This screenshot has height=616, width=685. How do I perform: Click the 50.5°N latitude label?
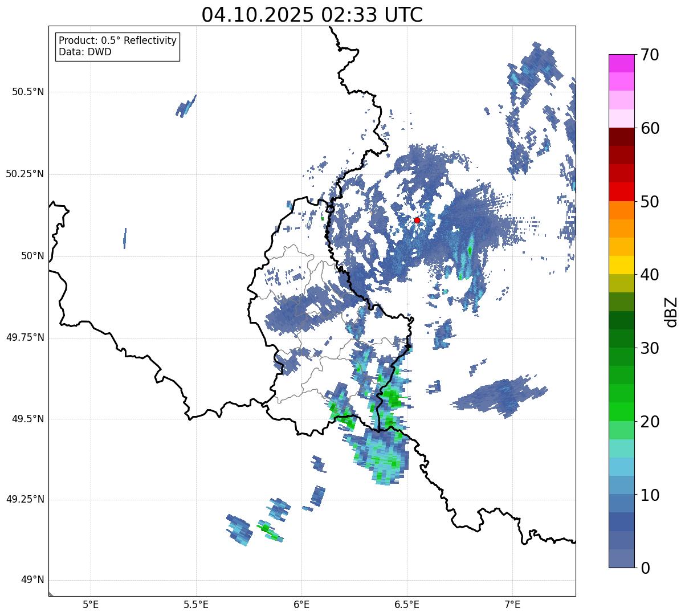coord(28,92)
